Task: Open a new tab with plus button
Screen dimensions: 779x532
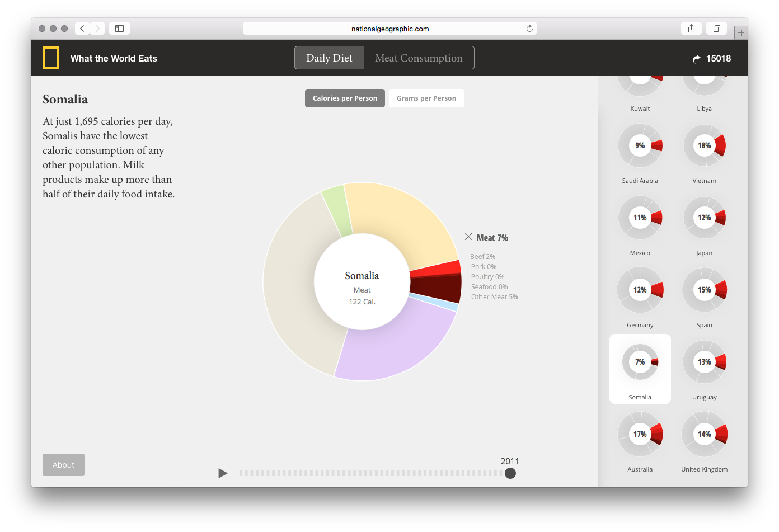Action: 740,33
